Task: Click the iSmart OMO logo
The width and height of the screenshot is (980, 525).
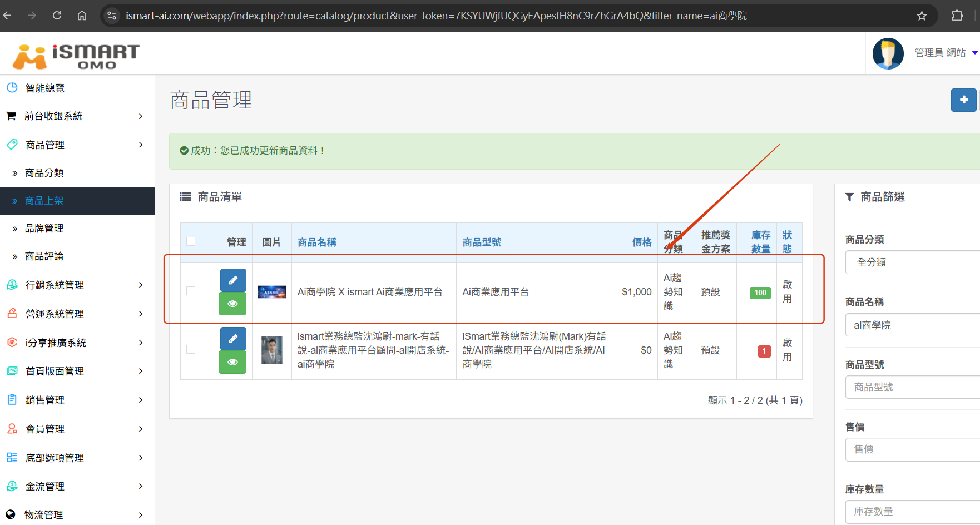Action: [x=76, y=56]
